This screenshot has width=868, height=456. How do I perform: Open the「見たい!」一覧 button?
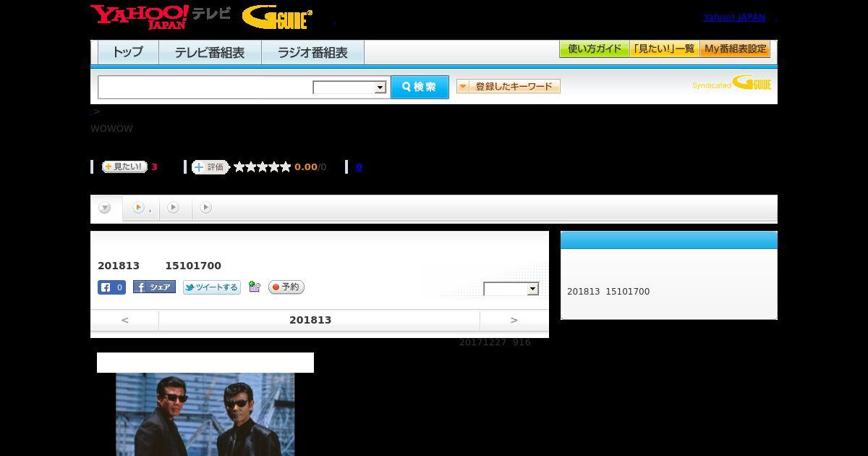tap(665, 48)
